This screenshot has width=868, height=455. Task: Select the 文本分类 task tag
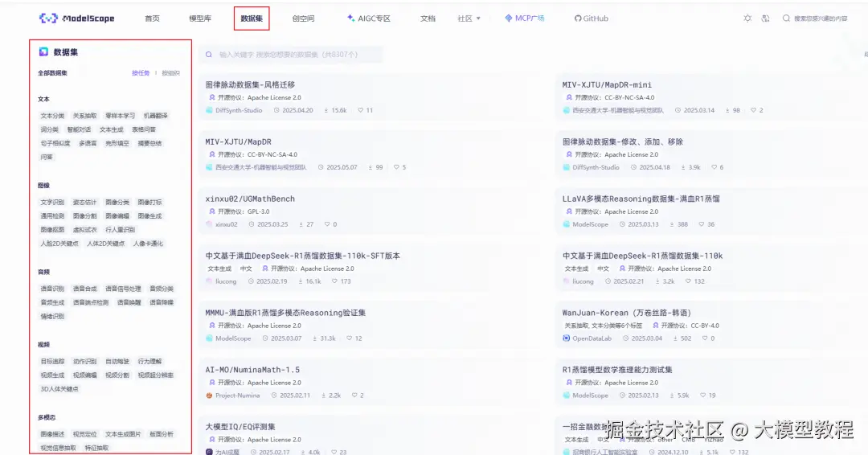pyautogui.click(x=52, y=116)
